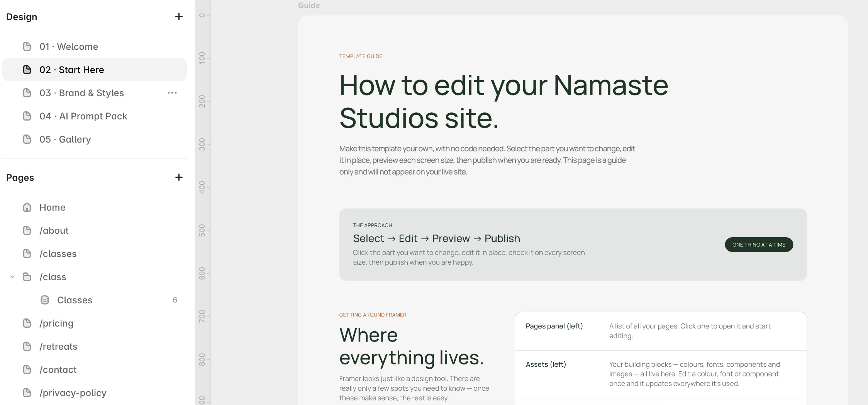Click page icon beside /about
Screen dimensions: 868x405
tap(27, 230)
